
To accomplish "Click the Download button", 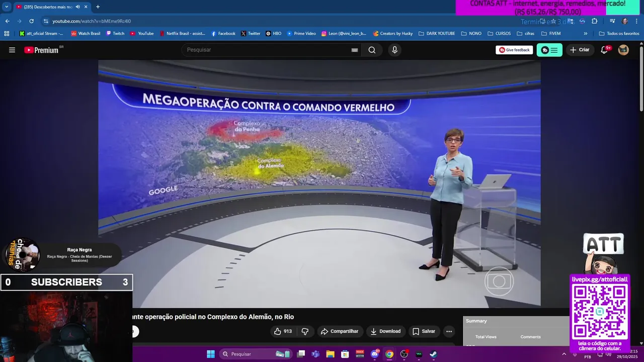I will pos(385,331).
